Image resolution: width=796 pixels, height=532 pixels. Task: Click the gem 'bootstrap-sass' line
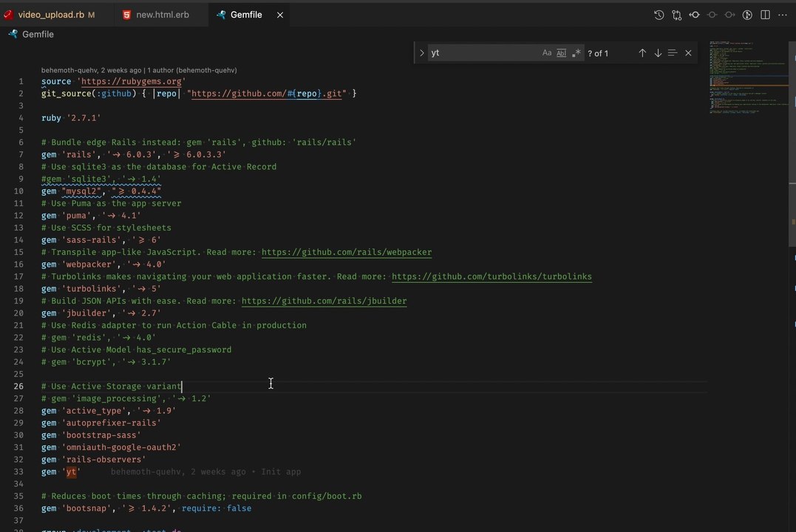pos(91,435)
